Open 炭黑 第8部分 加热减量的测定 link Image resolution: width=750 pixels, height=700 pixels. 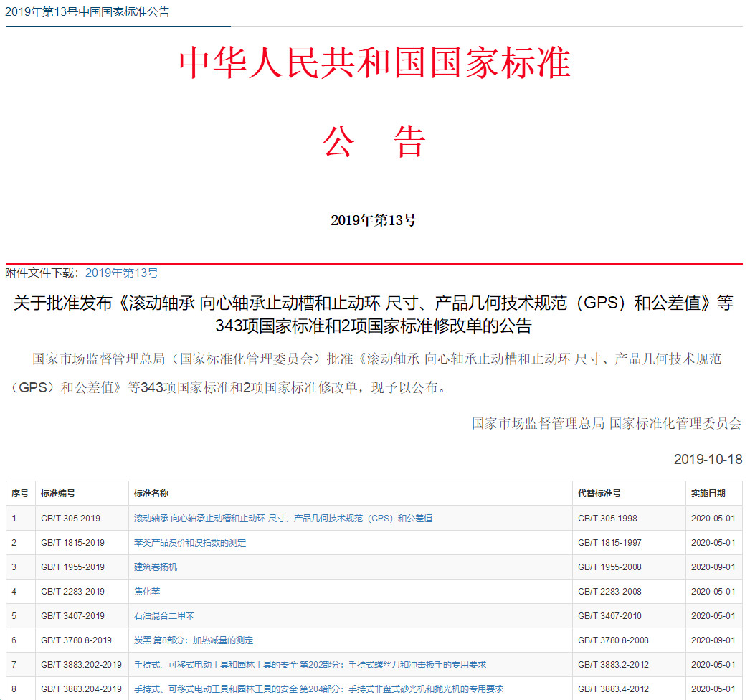click(x=194, y=640)
